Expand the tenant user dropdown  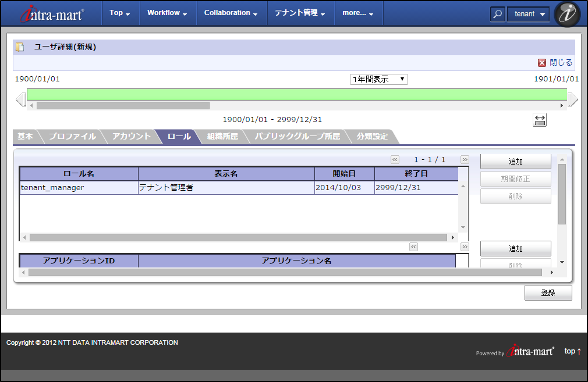pyautogui.click(x=528, y=14)
